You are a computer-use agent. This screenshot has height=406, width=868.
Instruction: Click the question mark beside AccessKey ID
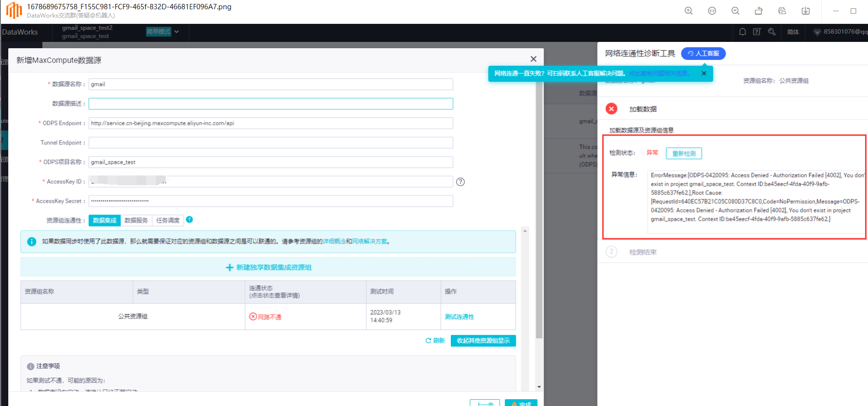point(461,182)
